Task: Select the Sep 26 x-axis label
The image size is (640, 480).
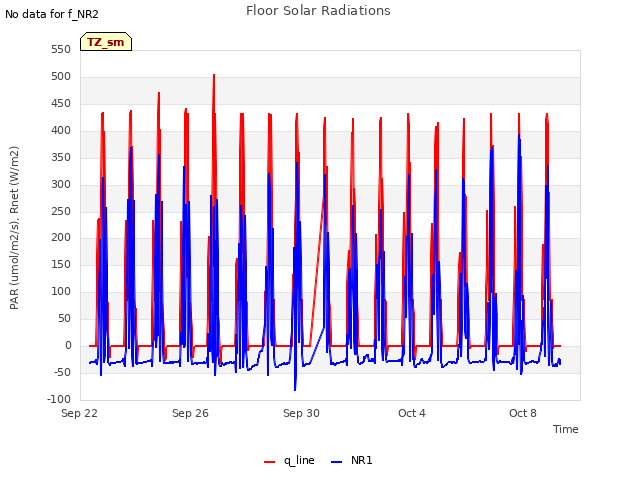Action: [190, 413]
